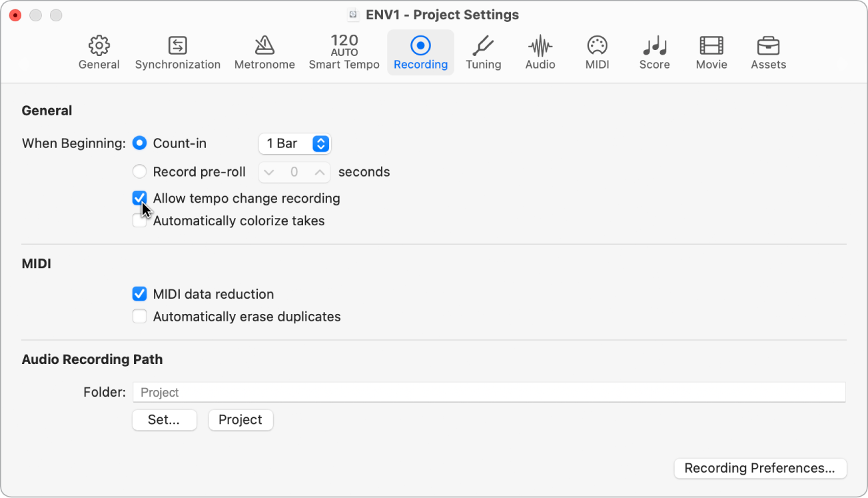Open the Movie settings pane

(x=711, y=53)
